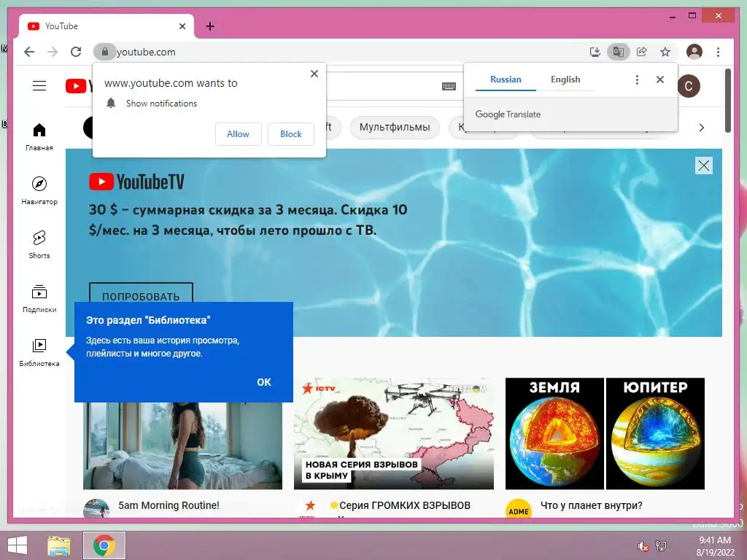Open Chrome profile avatar

click(x=694, y=52)
